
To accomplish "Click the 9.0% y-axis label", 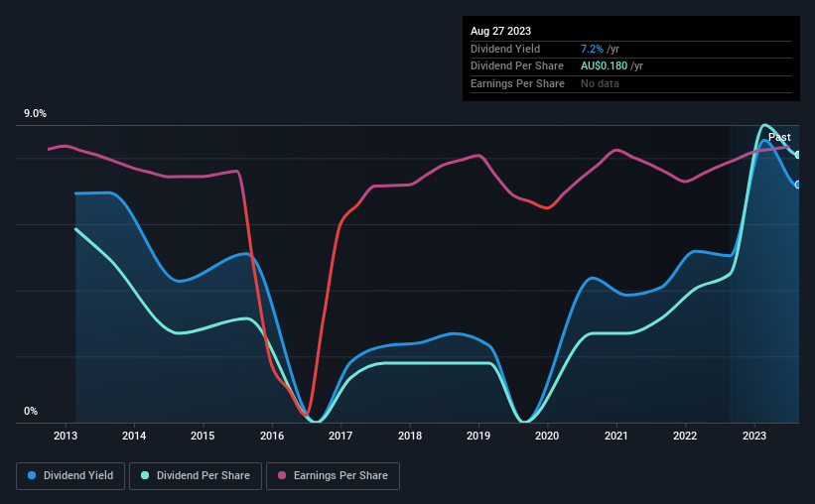I will pos(35,114).
